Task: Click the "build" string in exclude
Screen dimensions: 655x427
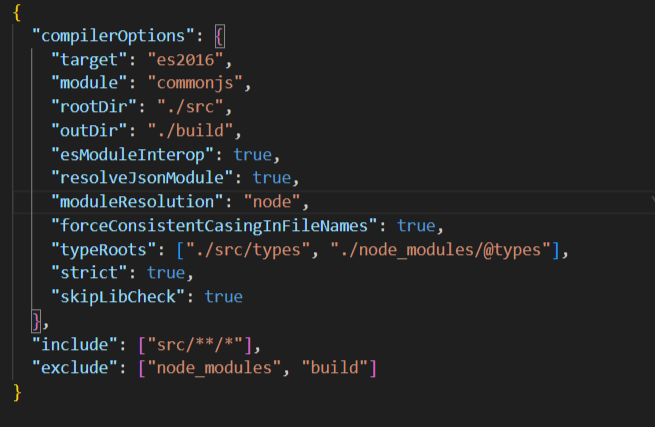Action: click(x=334, y=368)
